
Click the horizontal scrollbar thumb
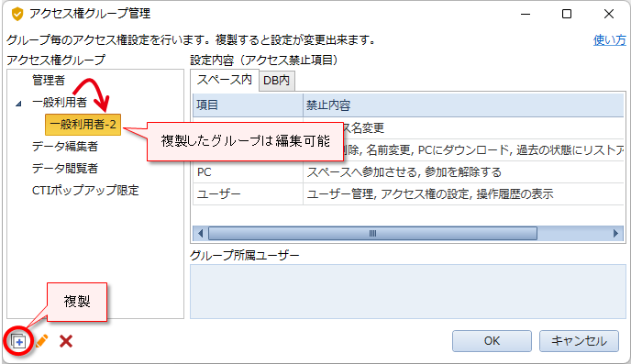tap(372, 233)
